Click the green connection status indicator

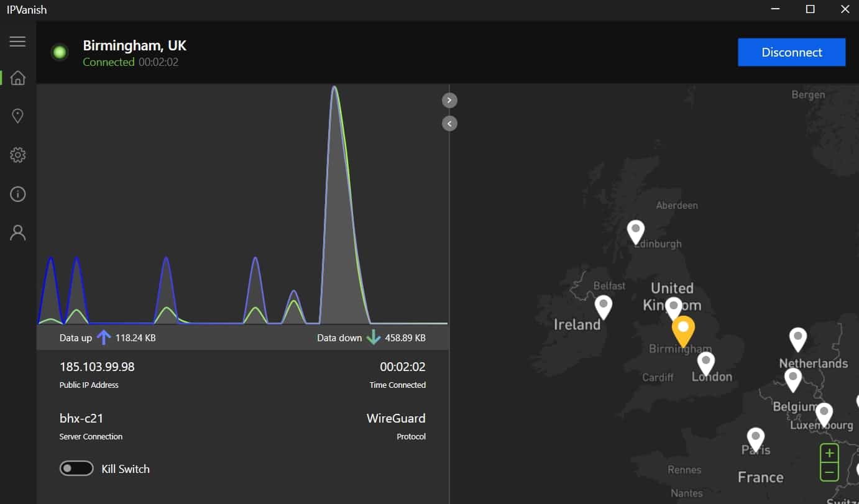[x=60, y=53]
